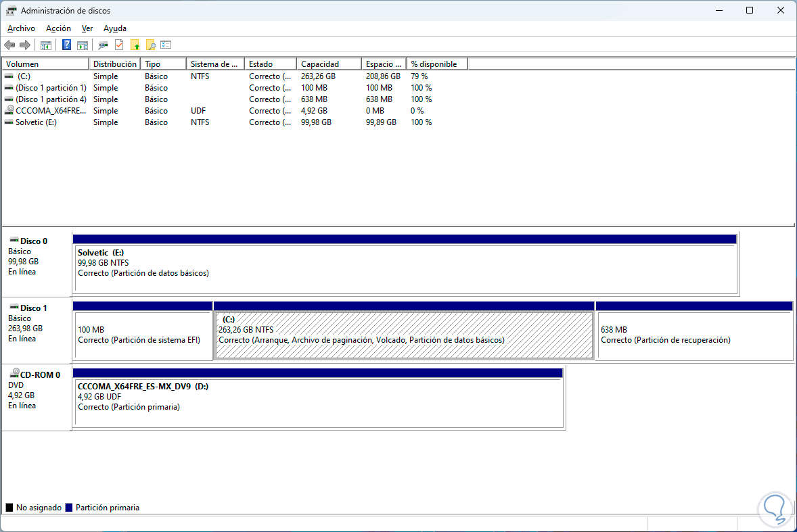Viewport: 797px width, 532px height.
Task: Toggle the action pane toolbar icon
Action: tap(83, 45)
